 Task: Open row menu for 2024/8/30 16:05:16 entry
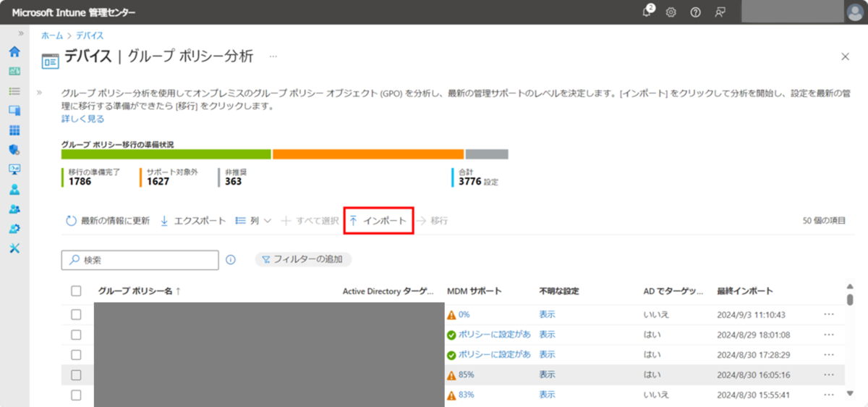click(829, 375)
